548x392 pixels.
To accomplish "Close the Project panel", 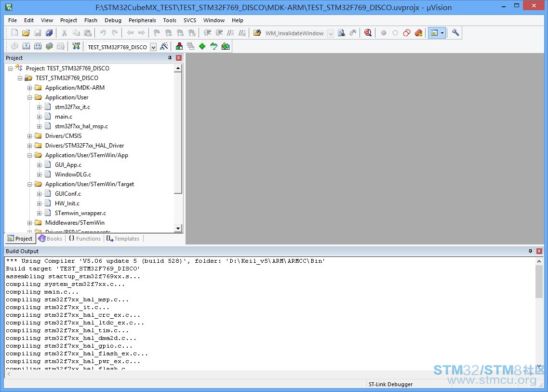I will (179, 58).
